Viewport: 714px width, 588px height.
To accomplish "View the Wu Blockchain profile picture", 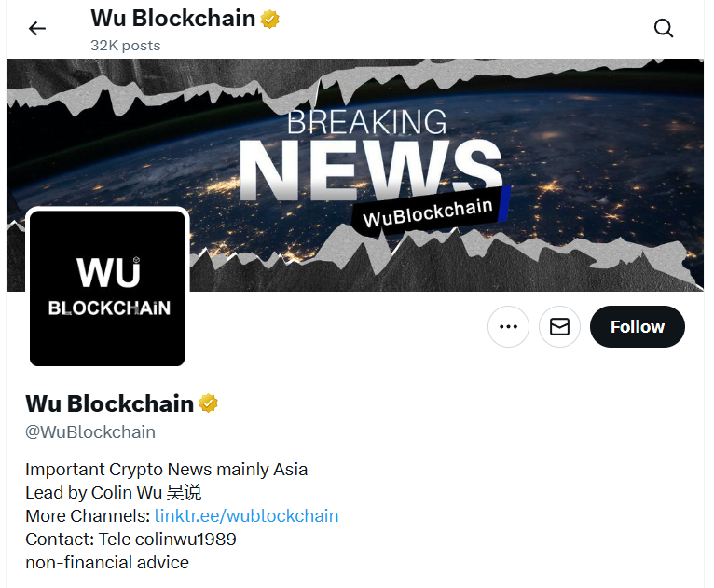I will [107, 288].
